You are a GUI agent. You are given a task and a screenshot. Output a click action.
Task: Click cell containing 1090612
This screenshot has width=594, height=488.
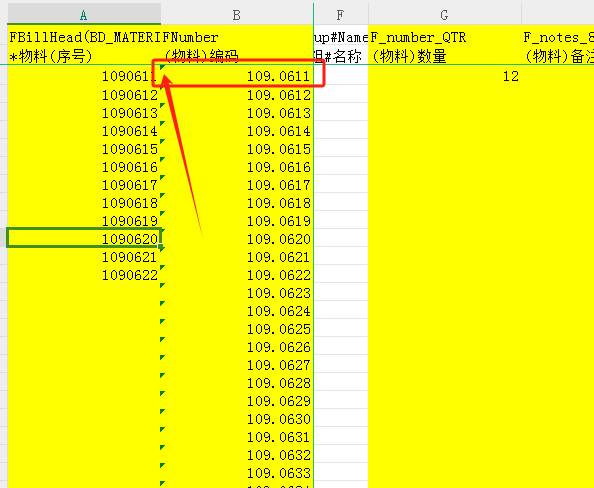click(84, 94)
